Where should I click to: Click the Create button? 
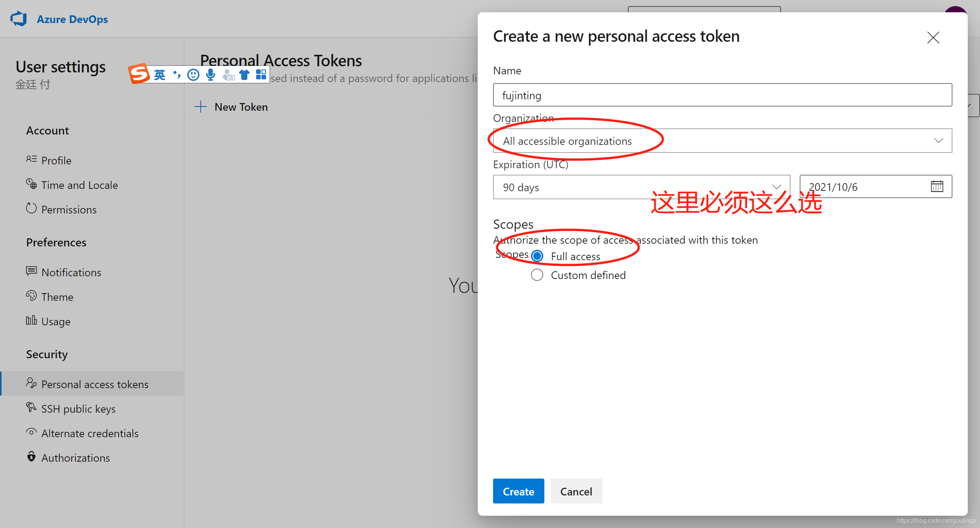click(x=518, y=491)
